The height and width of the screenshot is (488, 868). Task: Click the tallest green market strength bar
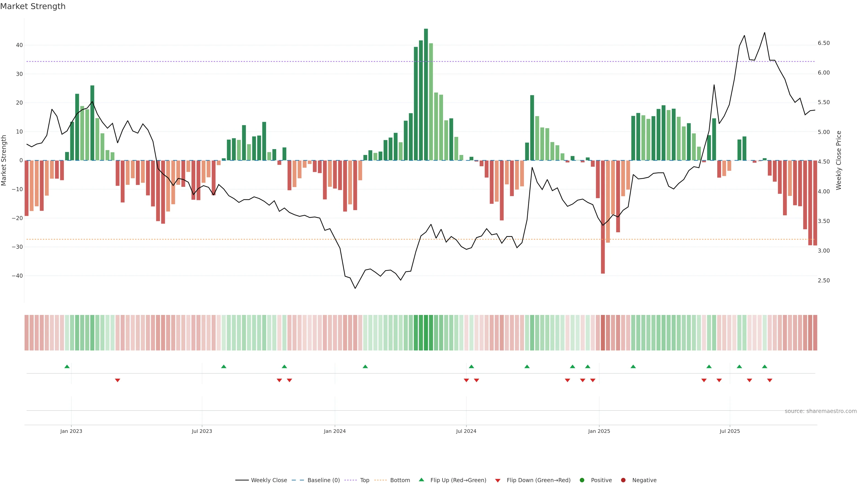coord(426,94)
